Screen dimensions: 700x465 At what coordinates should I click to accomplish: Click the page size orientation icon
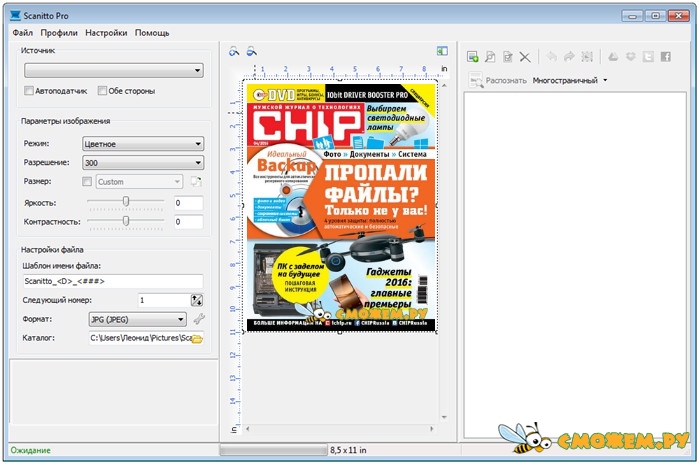[196, 181]
